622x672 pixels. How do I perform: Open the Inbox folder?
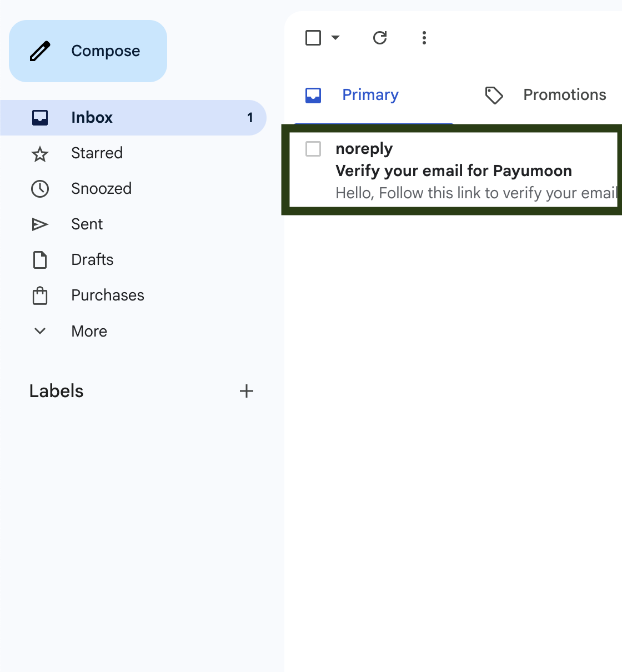coord(92,118)
